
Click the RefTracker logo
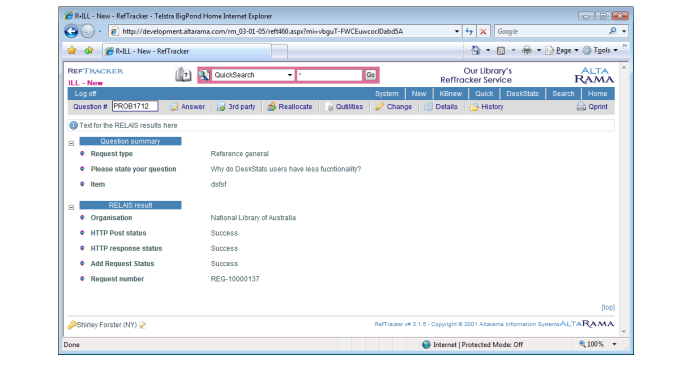coord(95,71)
